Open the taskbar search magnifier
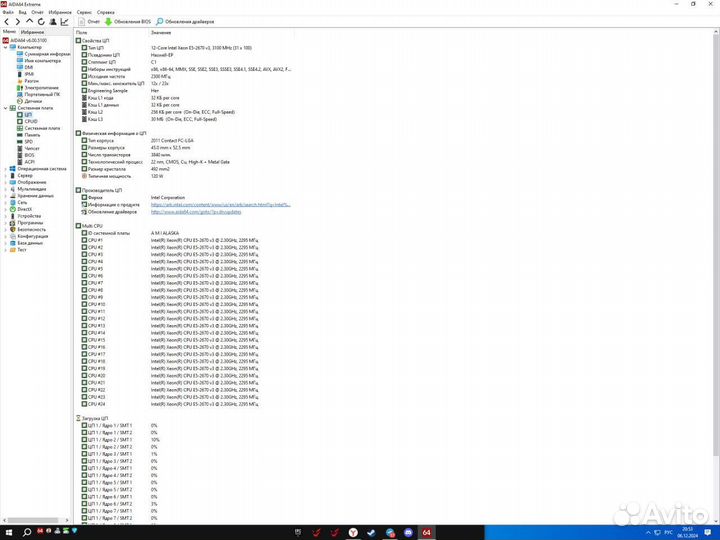 click(27, 533)
